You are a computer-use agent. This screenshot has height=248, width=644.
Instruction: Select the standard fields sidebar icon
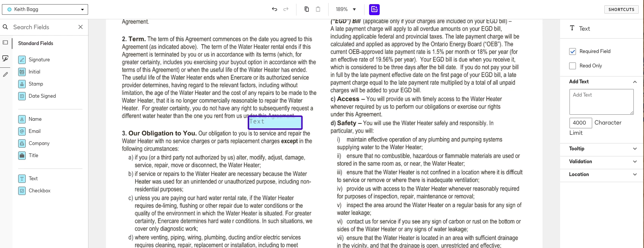[x=5, y=42]
